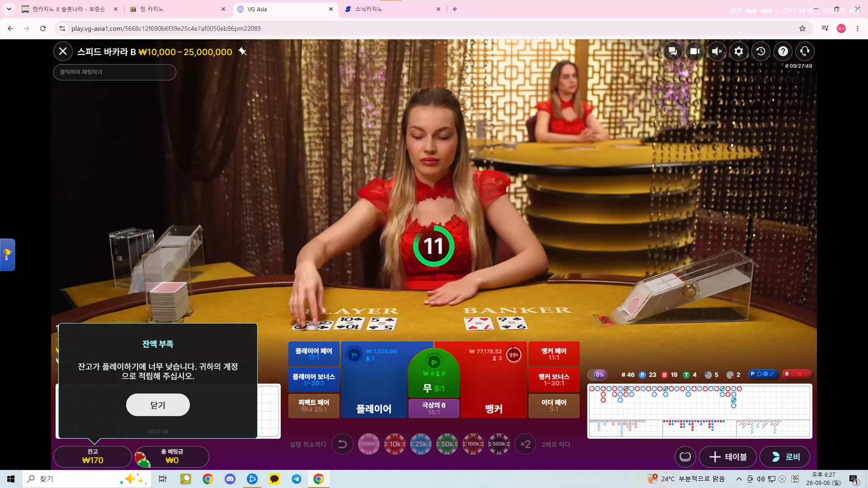Pin the table with favorite pin icon
This screenshot has width=868, height=488.
[243, 52]
